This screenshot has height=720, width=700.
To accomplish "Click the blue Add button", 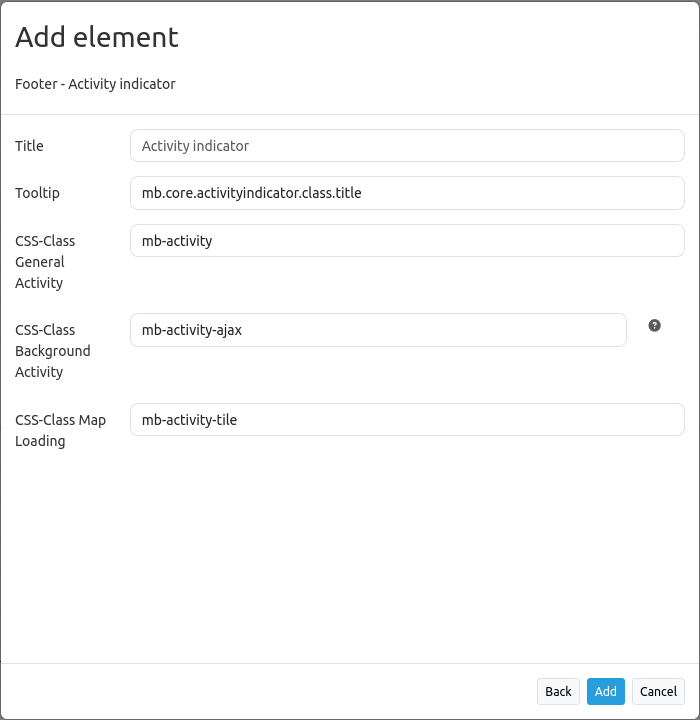I will tap(605, 691).
